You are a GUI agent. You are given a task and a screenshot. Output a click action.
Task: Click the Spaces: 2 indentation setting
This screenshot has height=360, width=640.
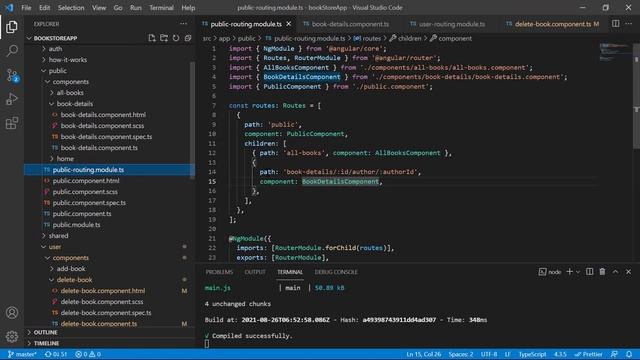(461, 354)
